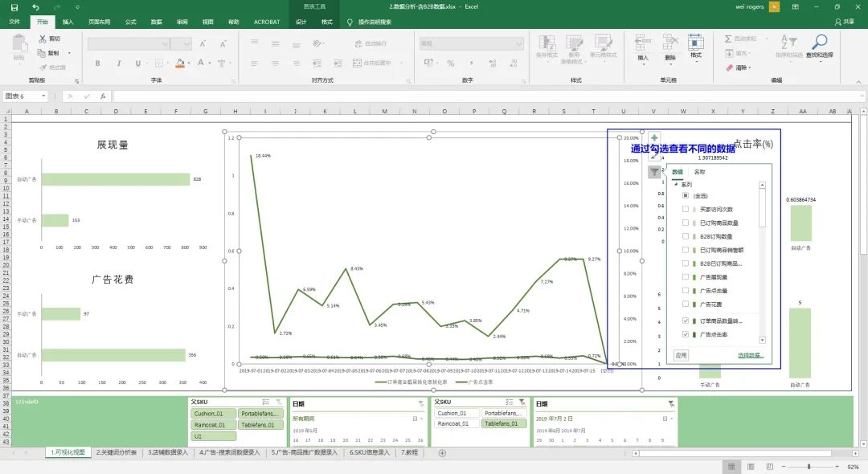Open the 2.关键词分析表 sheet tab
This screenshot has height=474, width=868.
coord(117,452)
